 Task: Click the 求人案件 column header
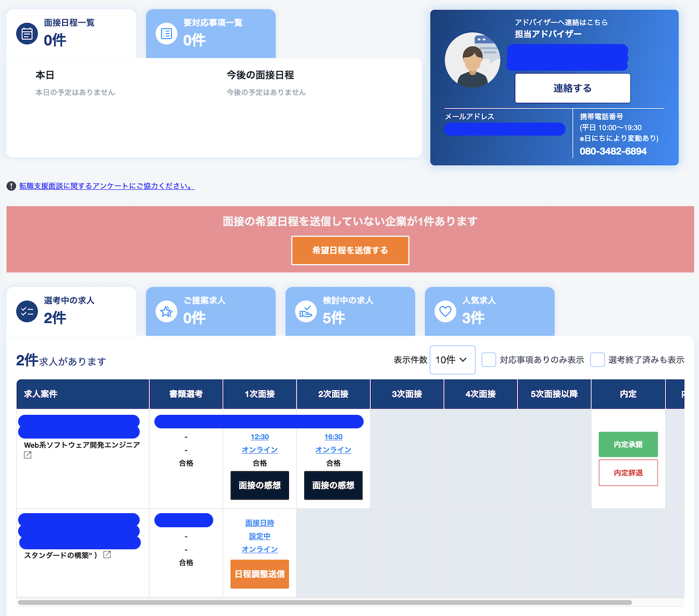[x=83, y=394]
